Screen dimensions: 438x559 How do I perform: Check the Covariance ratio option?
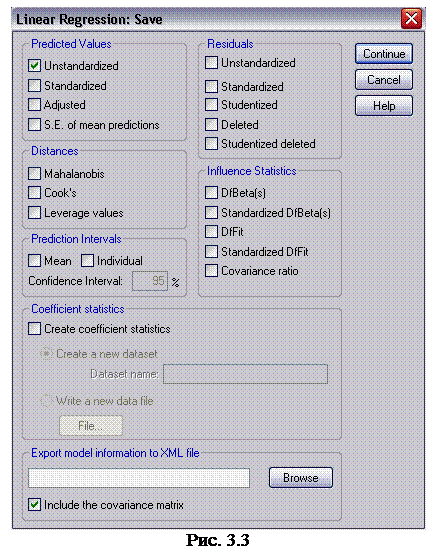[211, 271]
